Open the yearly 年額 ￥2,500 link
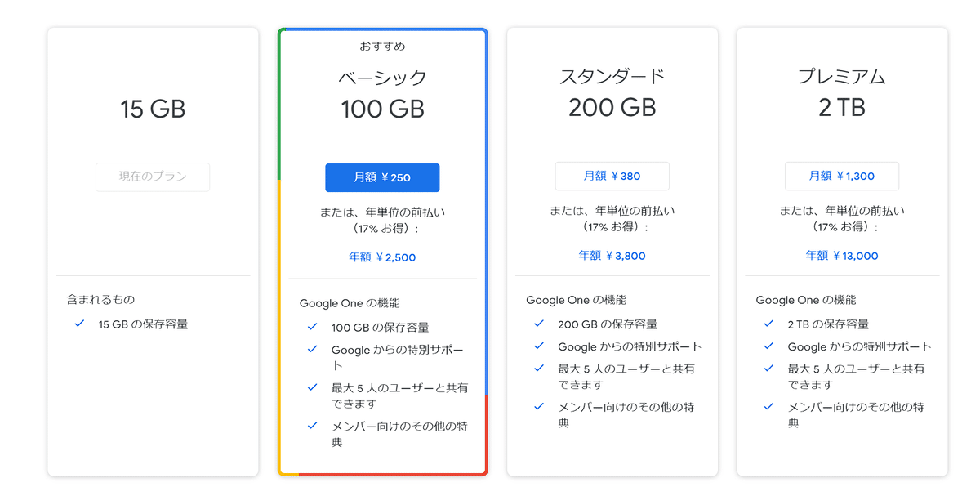Viewport: 980px width, 496px height. point(382,257)
